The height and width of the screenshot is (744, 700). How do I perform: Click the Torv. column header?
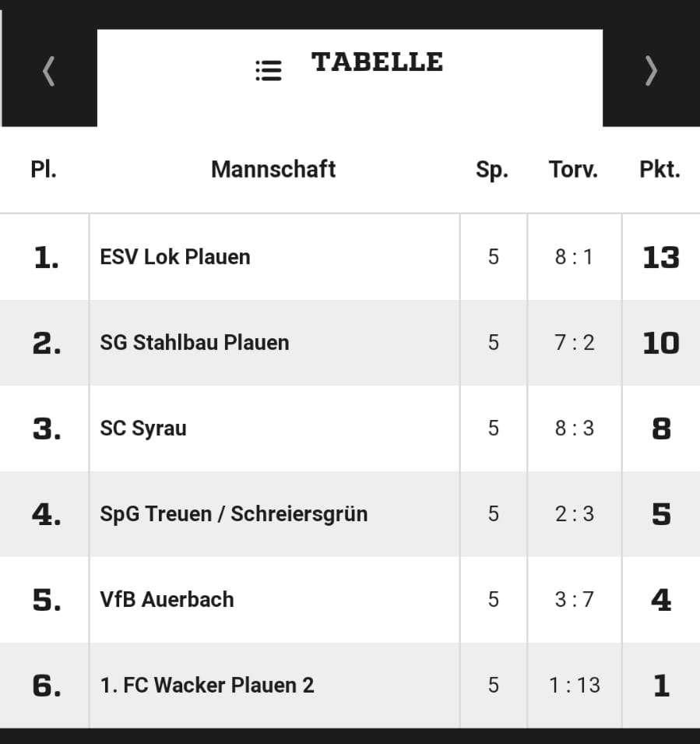[x=573, y=169]
